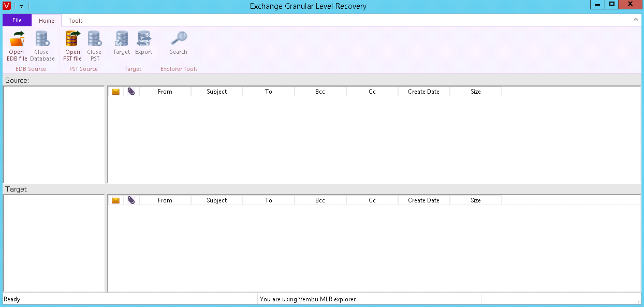Launch the Search magnifier tool
Image resolution: width=644 pixels, height=307 pixels.
pos(179,43)
